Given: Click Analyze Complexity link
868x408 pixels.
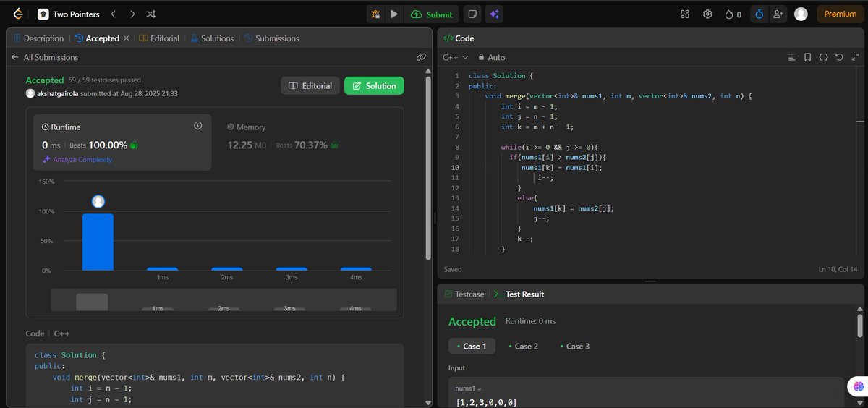Looking at the screenshot, I should (x=77, y=160).
